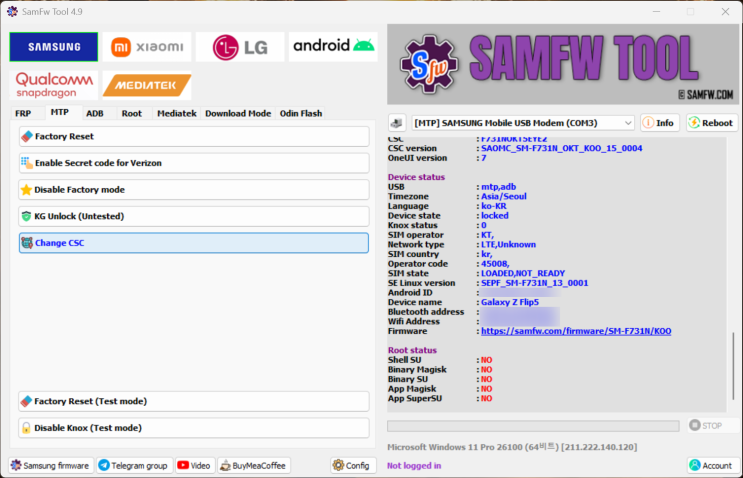The image size is (743, 478).
Task: Click shield icon on KG Unlock
Action: 27,216
